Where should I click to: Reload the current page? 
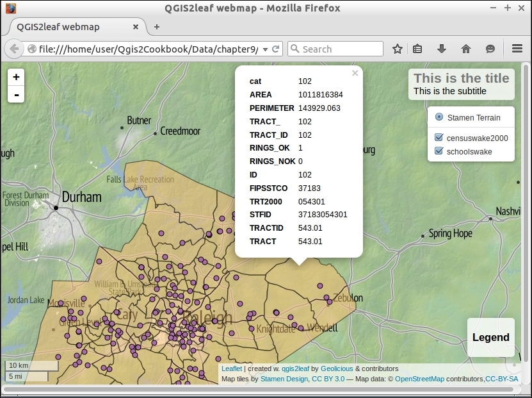pyautogui.click(x=276, y=49)
